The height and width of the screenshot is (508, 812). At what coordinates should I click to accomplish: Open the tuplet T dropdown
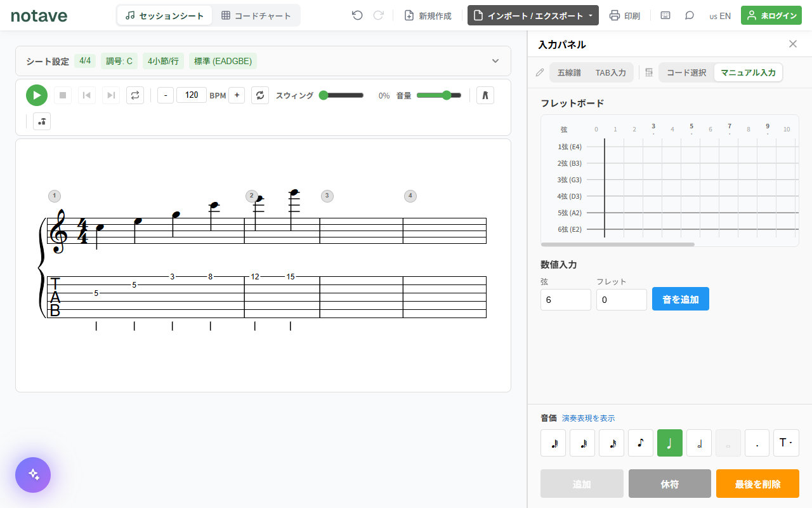click(786, 443)
